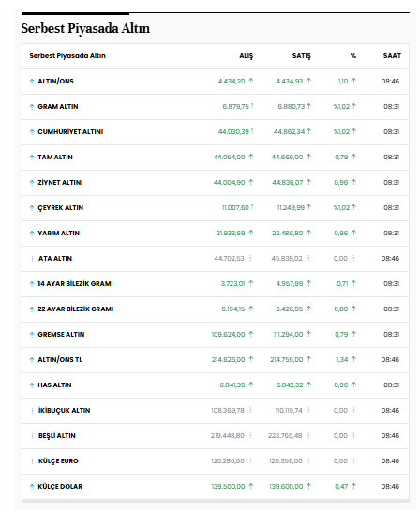Viewport: 420px width, 513px height.
Task: Click the up arrow beside ÇEYREK ALTIN
Action: pos(32,208)
